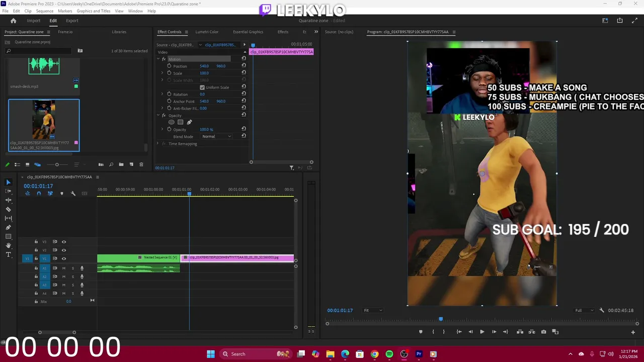This screenshot has width=644, height=362.
Task: Switch to the Essential Graphics tab
Action: (248, 32)
